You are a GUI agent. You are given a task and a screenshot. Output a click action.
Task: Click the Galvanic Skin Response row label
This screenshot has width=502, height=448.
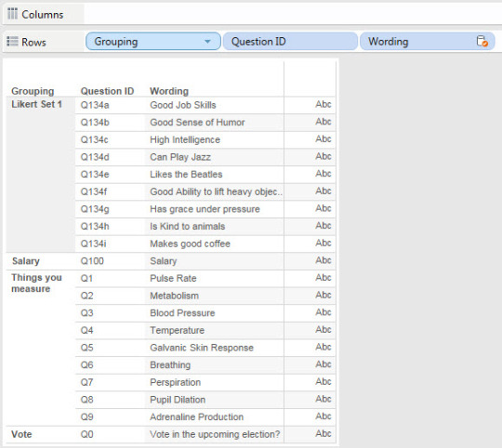coord(202,348)
